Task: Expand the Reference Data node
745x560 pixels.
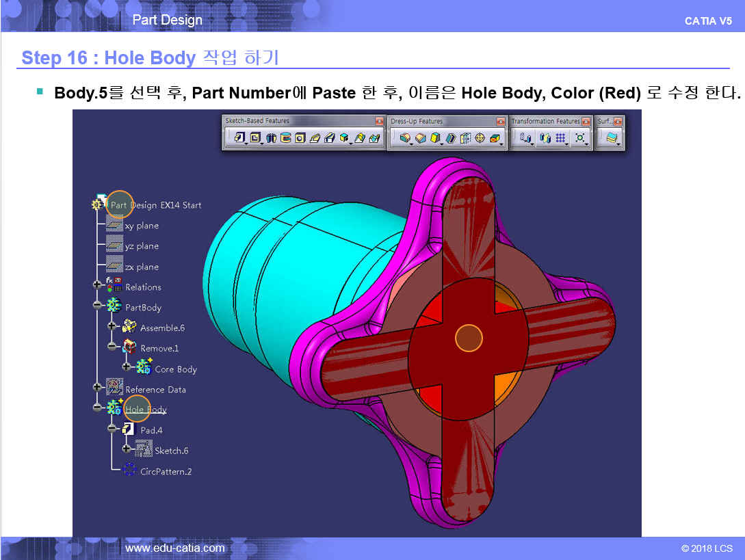Action: (97, 387)
